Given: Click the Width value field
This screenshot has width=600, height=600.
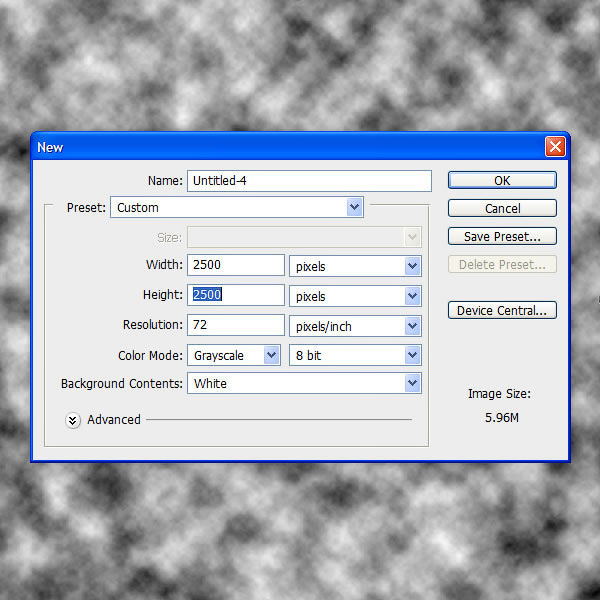Looking at the screenshot, I should click(236, 265).
